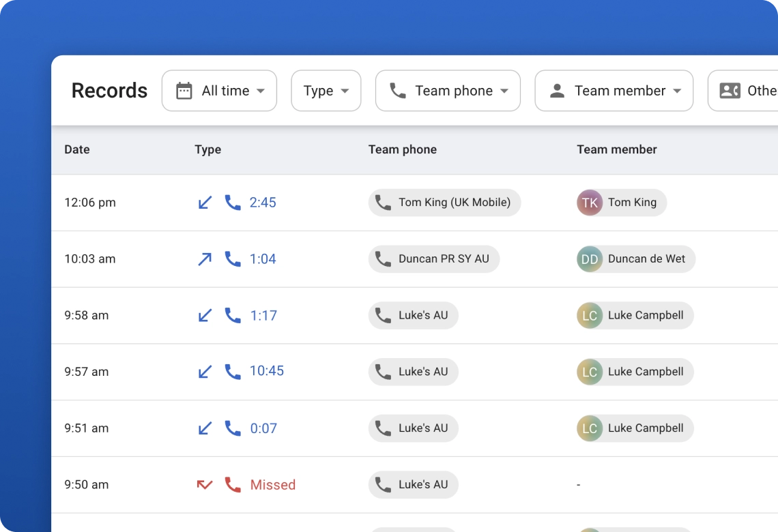The width and height of the screenshot is (778, 532).
Task: Click the Duncan PR SY AU phone chip
Action: point(433,258)
